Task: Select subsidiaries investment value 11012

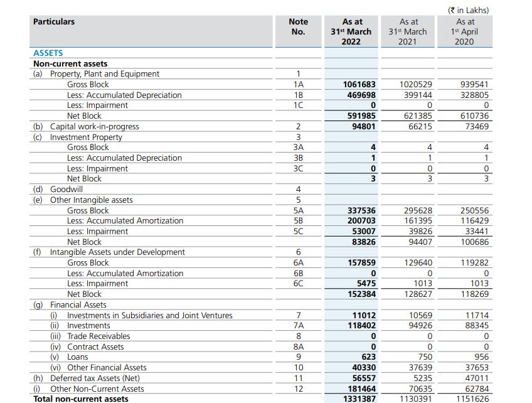Action: click(364, 315)
